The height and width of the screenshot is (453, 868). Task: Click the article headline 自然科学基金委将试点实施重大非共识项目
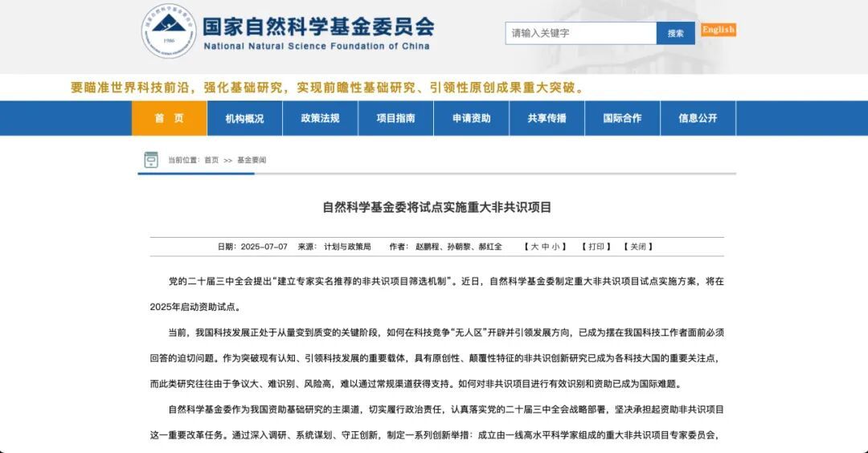point(436,207)
